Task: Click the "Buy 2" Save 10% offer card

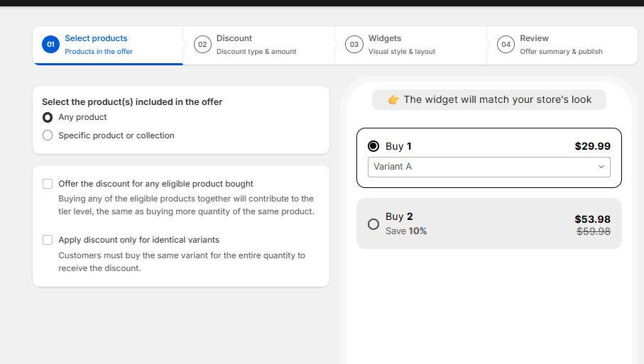Action: pyautogui.click(x=489, y=224)
